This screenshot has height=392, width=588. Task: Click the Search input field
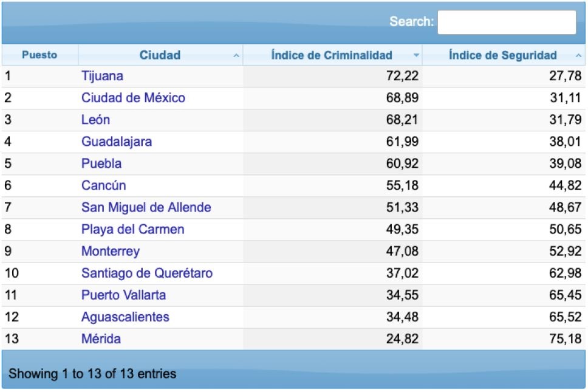coord(507,22)
